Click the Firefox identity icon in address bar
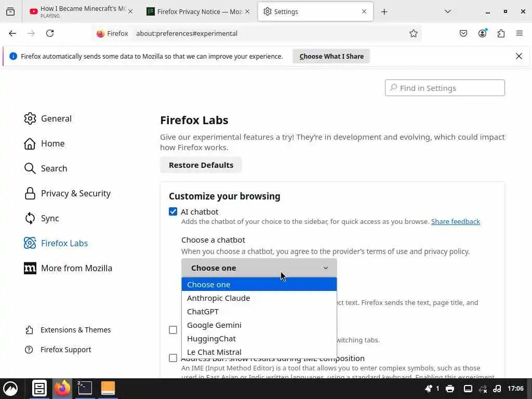 click(x=112, y=34)
